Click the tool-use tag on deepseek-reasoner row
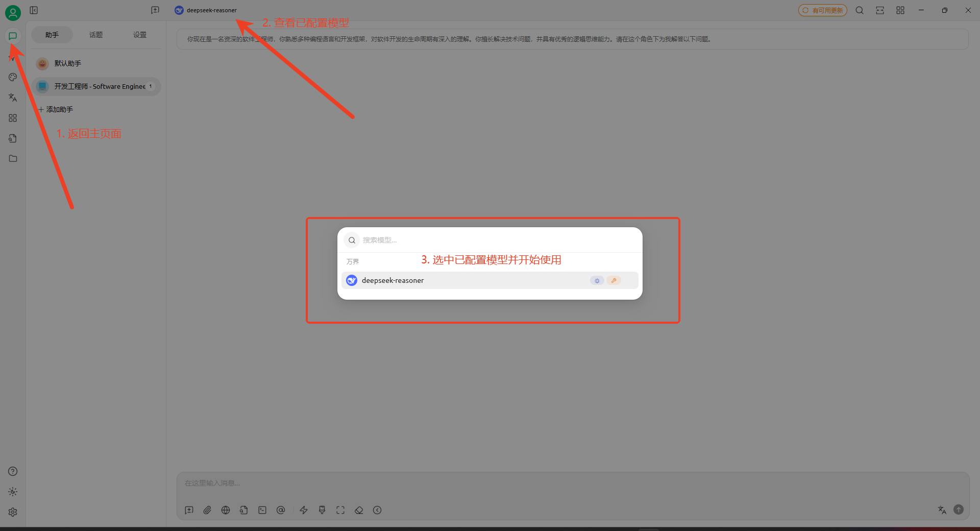 pyautogui.click(x=614, y=280)
